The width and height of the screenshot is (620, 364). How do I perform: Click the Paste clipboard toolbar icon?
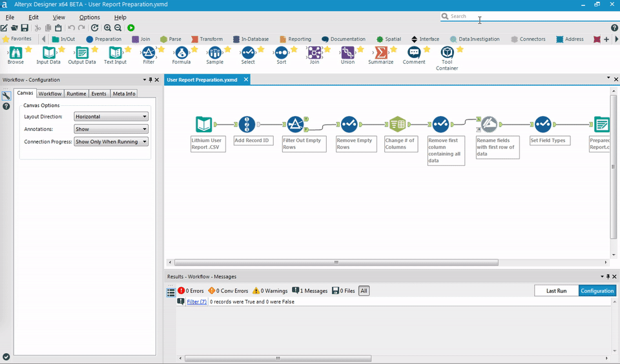click(58, 28)
